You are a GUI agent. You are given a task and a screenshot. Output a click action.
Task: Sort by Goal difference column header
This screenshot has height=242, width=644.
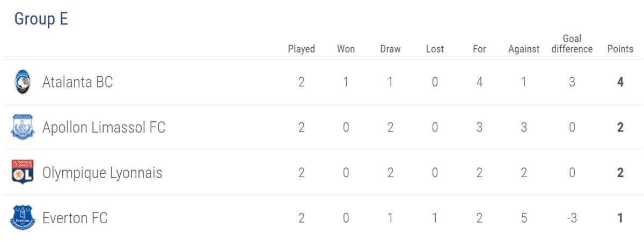(572, 43)
